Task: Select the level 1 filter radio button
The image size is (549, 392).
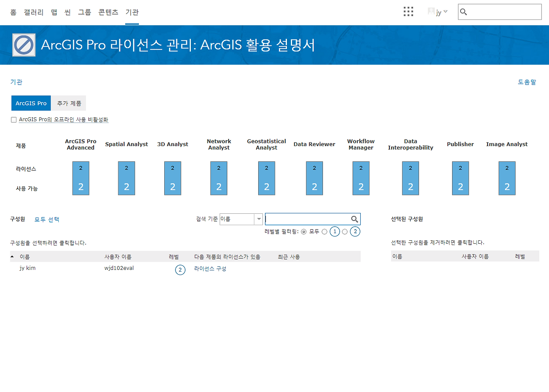Action: tap(324, 232)
